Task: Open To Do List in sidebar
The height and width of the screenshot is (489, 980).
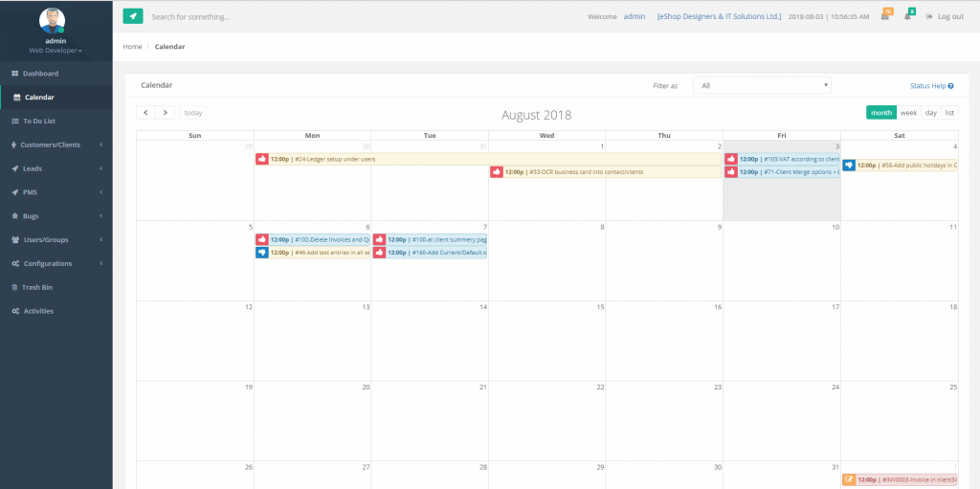Action: click(x=39, y=121)
